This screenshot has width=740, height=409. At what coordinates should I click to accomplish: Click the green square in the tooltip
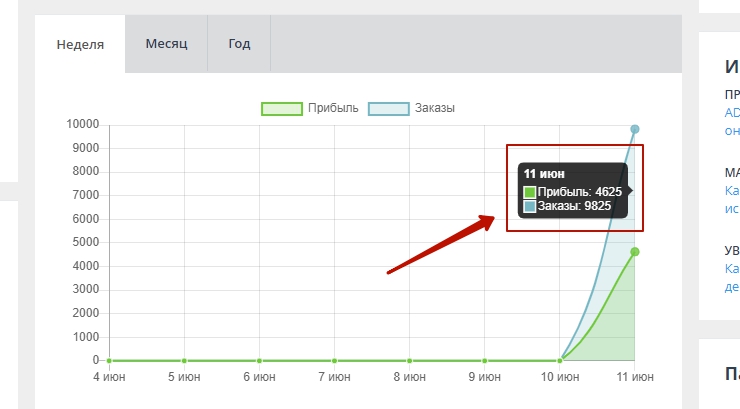point(530,191)
